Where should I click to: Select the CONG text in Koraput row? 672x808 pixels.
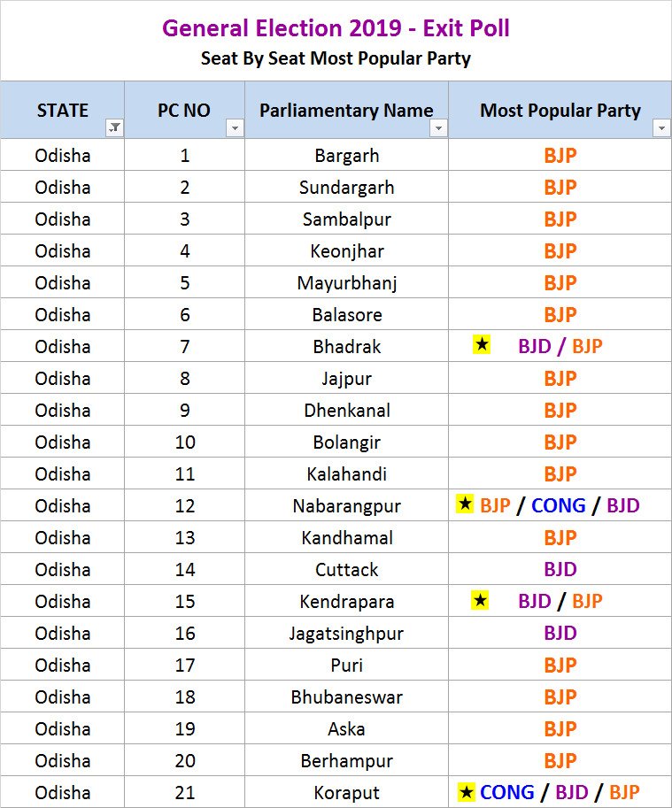click(x=506, y=792)
